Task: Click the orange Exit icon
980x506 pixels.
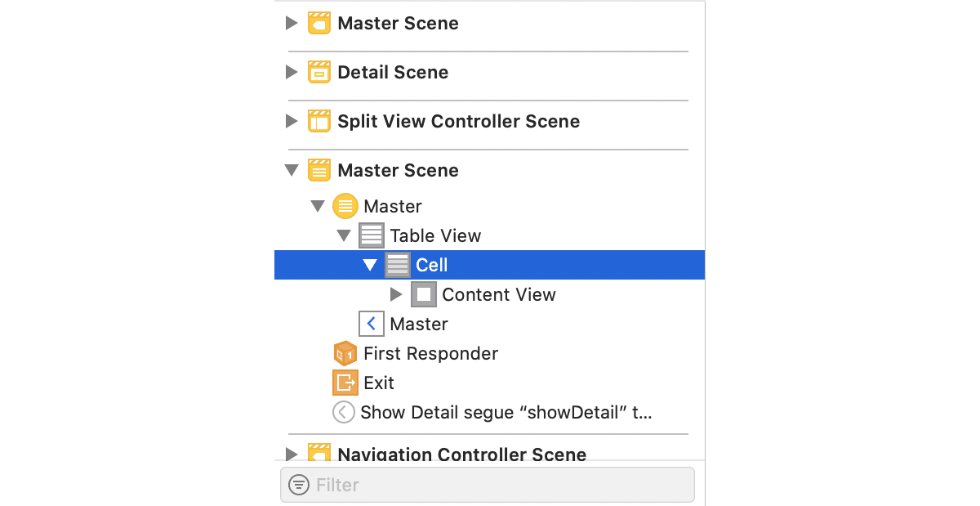Action: [x=345, y=383]
